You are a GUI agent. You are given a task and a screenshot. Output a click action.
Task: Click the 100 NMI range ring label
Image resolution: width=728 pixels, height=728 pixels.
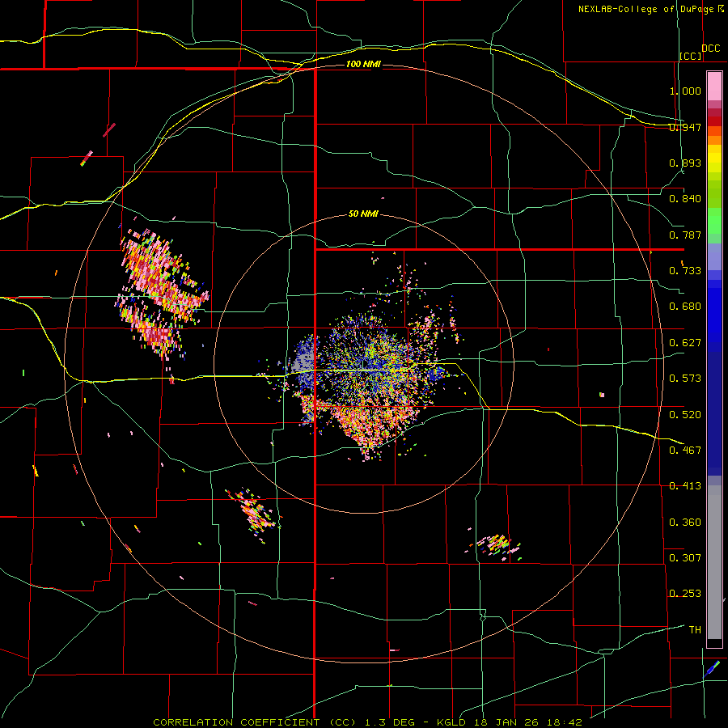pyautogui.click(x=363, y=64)
